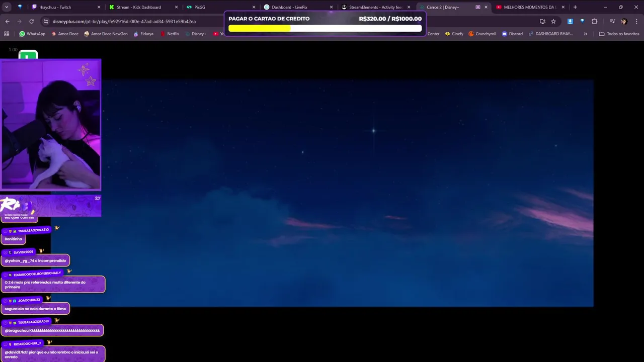Click RICARDOCHUU_II message about 'o início'
Image resolution: width=644 pixels, height=362 pixels.
tap(53, 354)
